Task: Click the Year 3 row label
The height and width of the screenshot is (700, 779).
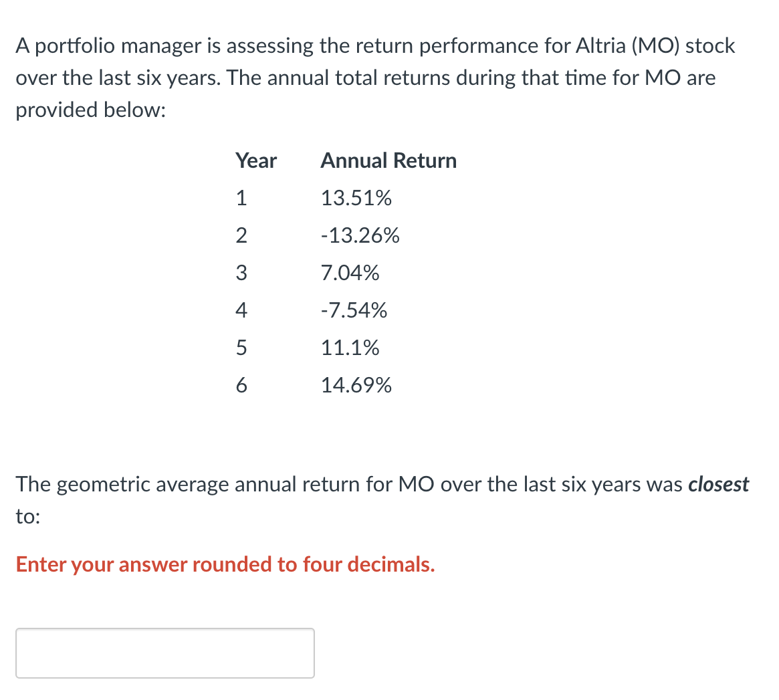Action: [x=241, y=273]
